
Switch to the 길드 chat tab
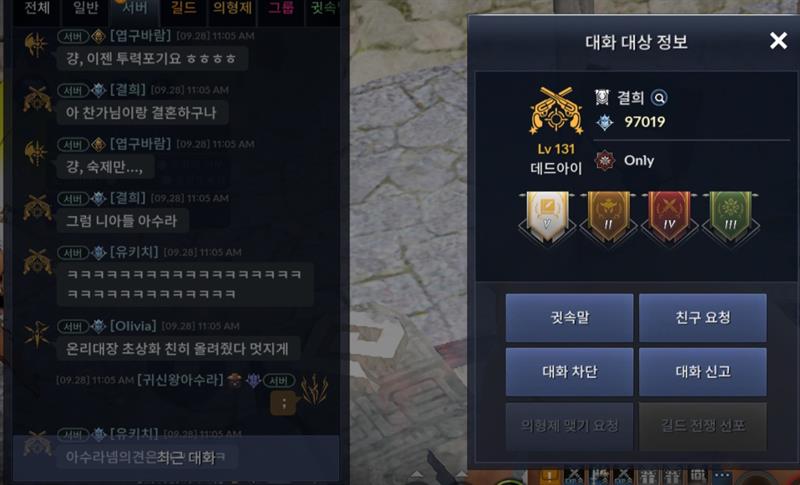184,9
